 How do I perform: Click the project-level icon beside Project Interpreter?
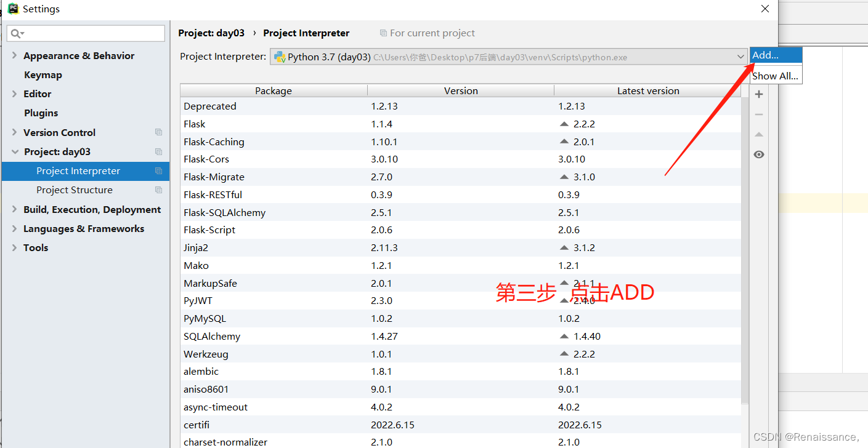[x=159, y=171]
